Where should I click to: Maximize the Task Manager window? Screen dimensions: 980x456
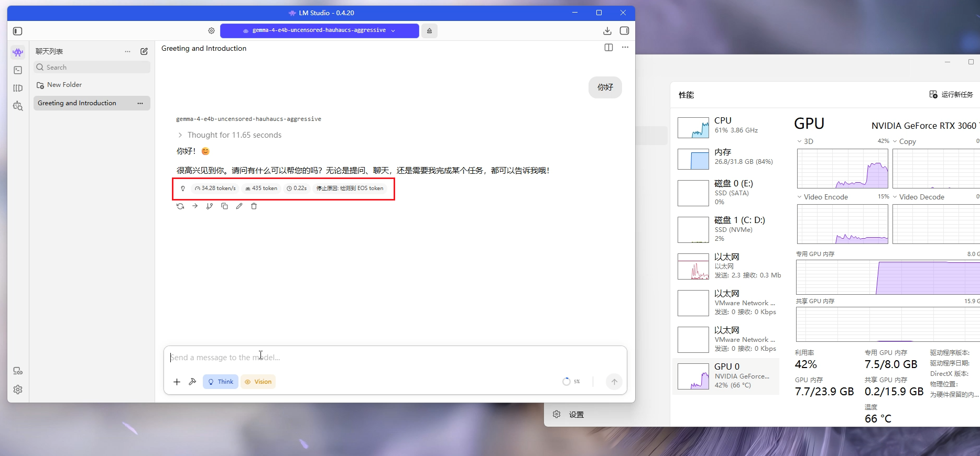coord(971,62)
